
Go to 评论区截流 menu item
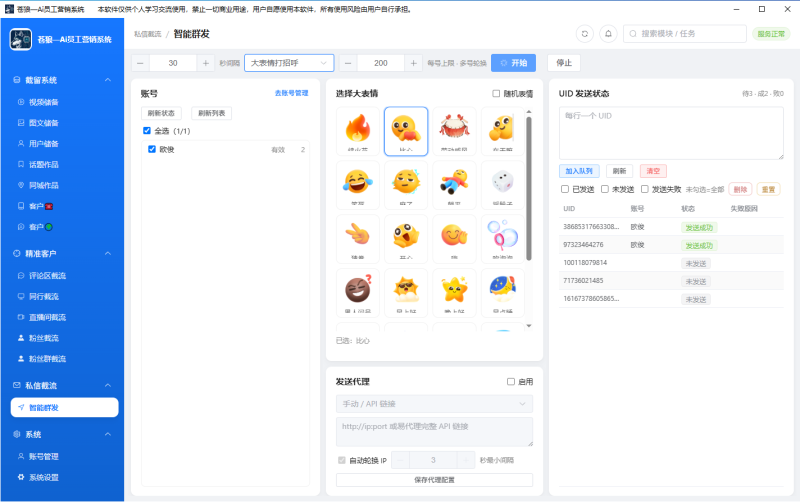click(47, 276)
